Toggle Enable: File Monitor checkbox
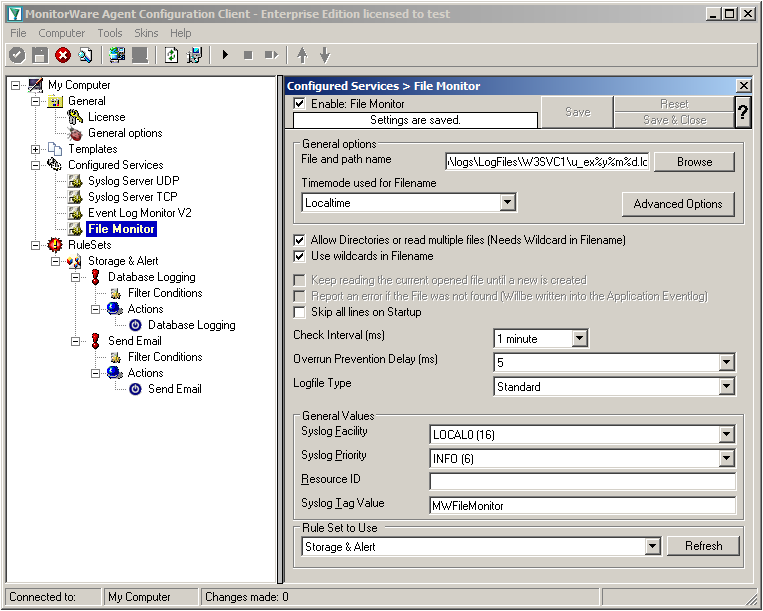This screenshot has height=611, width=763. 300,104
